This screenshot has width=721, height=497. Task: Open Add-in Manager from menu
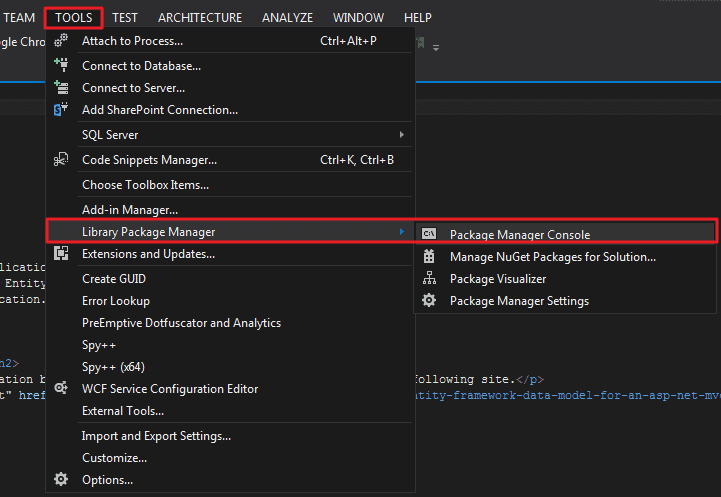pos(129,210)
